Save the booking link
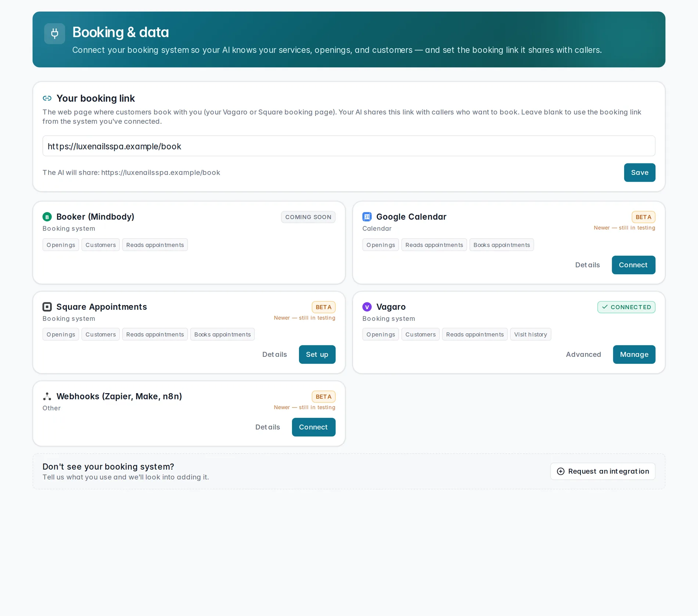The image size is (698, 616). [640, 173]
